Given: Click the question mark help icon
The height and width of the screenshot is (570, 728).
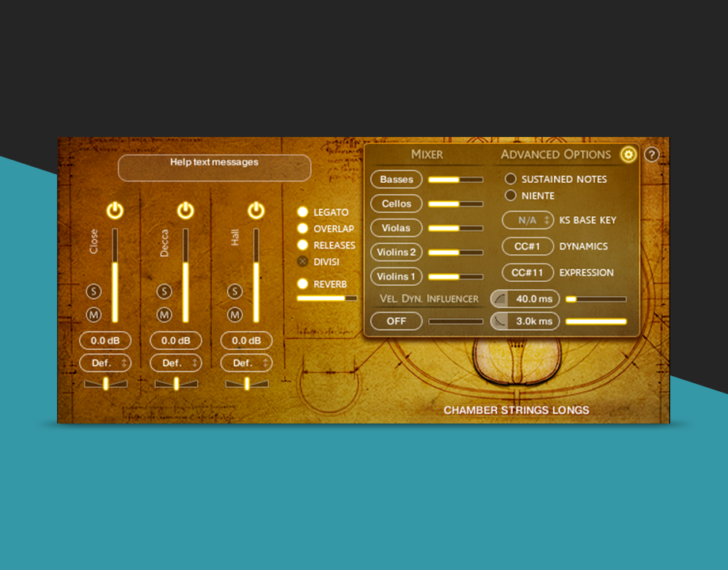Looking at the screenshot, I should pos(651,154).
